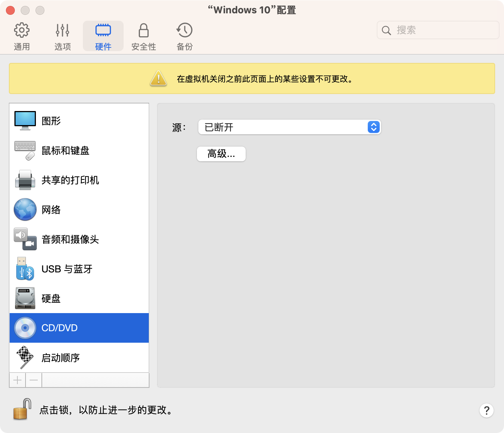
Task: Click the gear icon above 通用
Action: coord(22,30)
